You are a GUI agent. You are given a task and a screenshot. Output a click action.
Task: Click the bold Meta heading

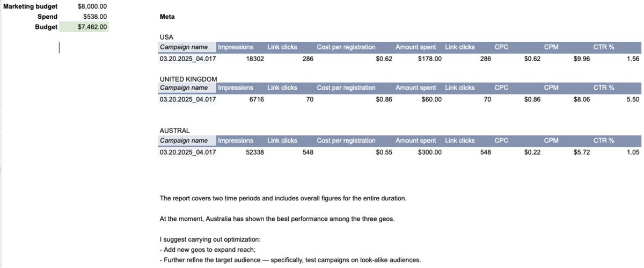tap(167, 17)
